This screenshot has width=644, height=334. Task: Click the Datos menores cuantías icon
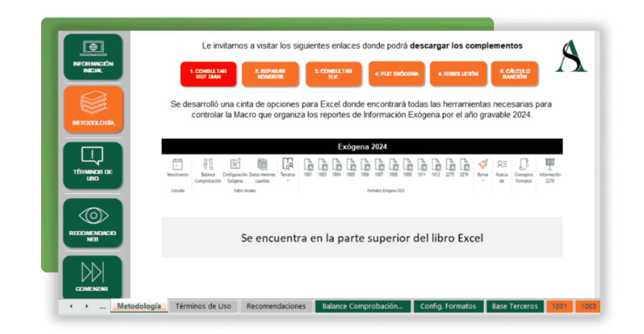tap(262, 164)
